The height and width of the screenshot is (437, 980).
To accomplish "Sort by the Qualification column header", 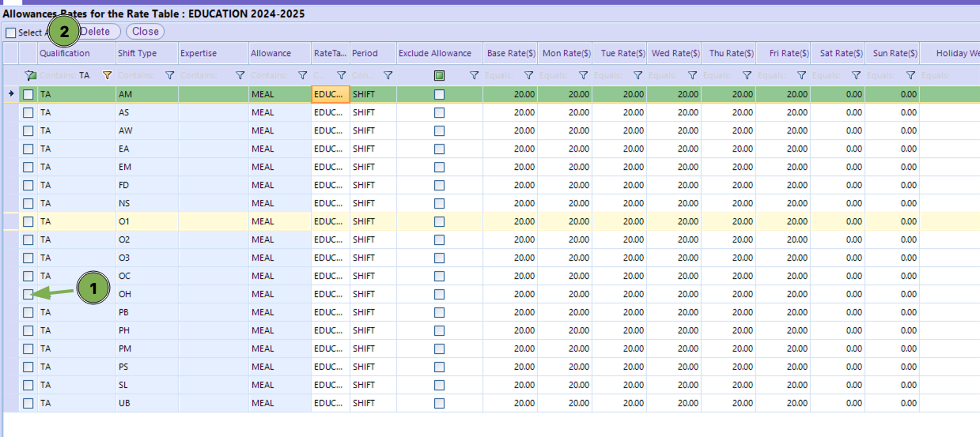I will [x=65, y=54].
